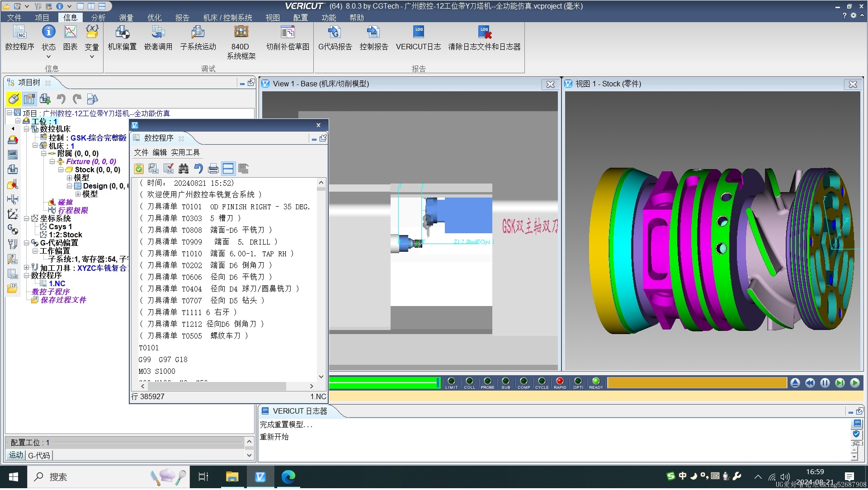Click the add setup icon in project tree toolbar
The image size is (868, 490).
coord(45,99)
